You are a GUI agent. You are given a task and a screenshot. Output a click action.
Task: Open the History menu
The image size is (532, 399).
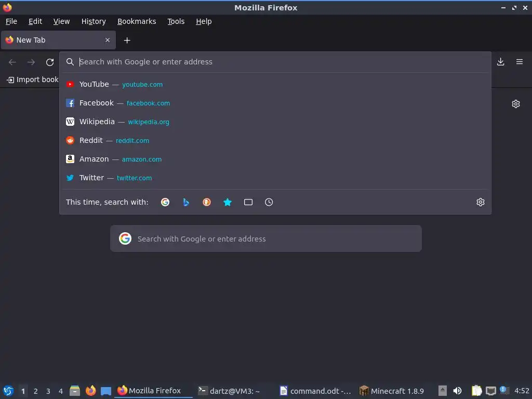click(x=94, y=21)
